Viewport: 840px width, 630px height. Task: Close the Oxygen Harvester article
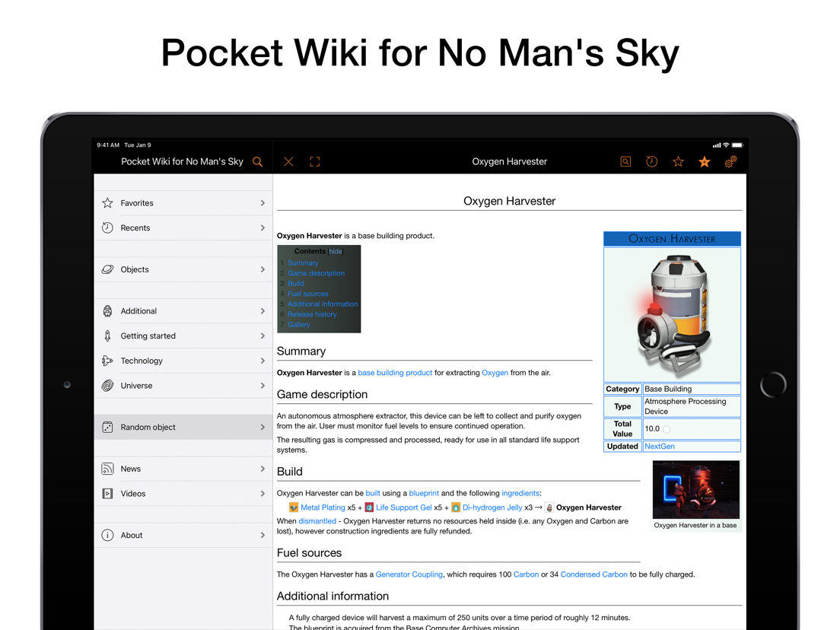click(288, 162)
